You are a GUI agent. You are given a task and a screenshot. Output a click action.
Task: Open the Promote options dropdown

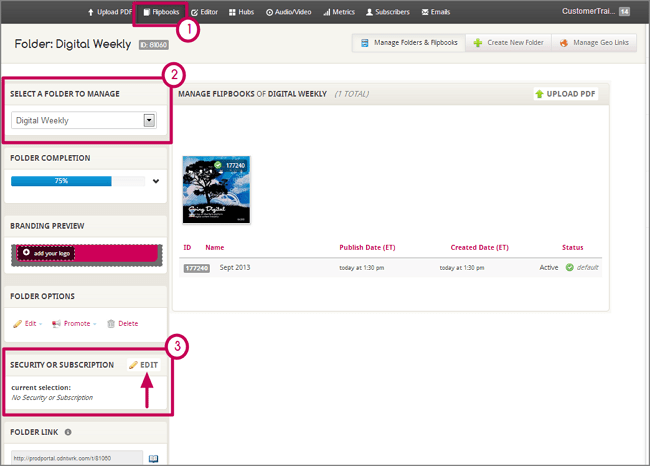tap(74, 323)
